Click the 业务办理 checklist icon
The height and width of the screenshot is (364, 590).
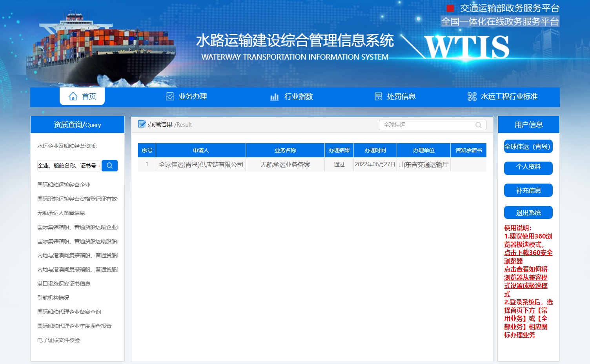(170, 96)
